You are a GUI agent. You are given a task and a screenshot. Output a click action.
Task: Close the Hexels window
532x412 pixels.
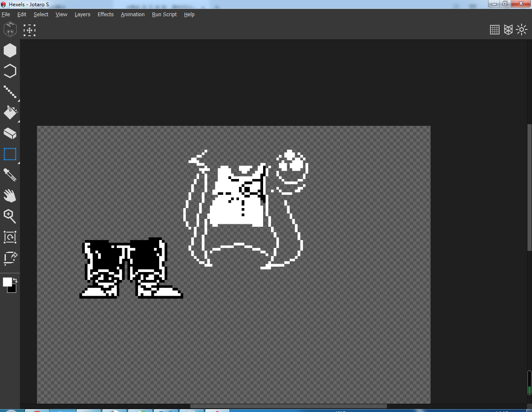tap(521, 4)
